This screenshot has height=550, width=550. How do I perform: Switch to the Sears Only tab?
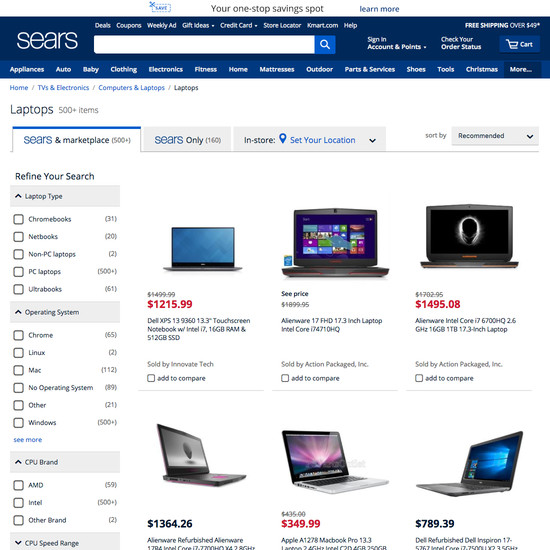point(187,140)
